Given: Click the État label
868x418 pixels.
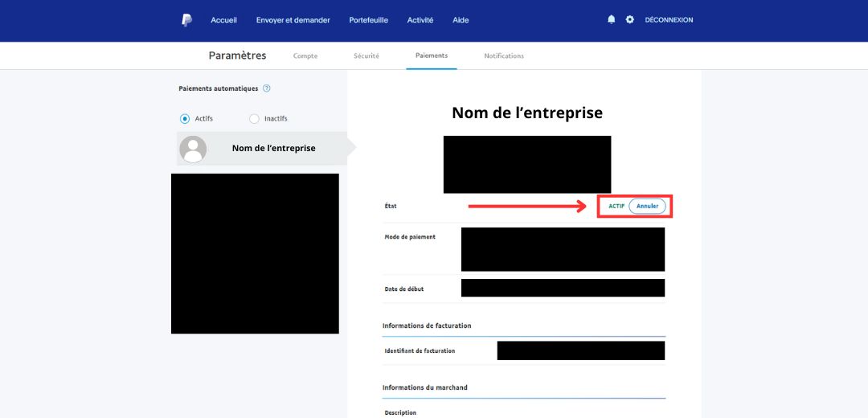Looking at the screenshot, I should click(391, 206).
